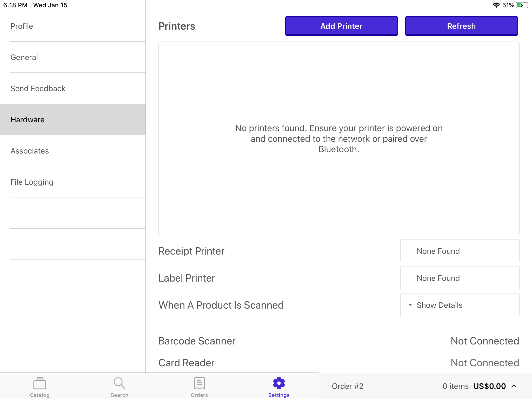
Task: Tap the 6:18 PM clock
Action: (x=15, y=5)
